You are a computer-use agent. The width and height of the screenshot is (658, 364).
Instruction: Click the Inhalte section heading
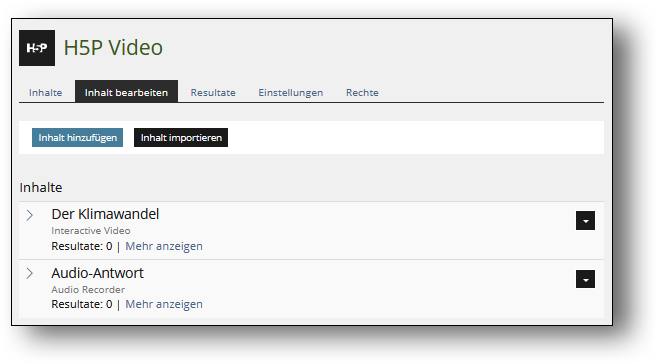41,187
